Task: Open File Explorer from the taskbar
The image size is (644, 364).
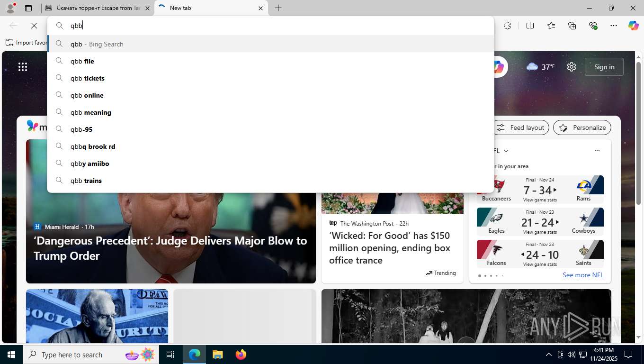Action: click(x=217, y=355)
